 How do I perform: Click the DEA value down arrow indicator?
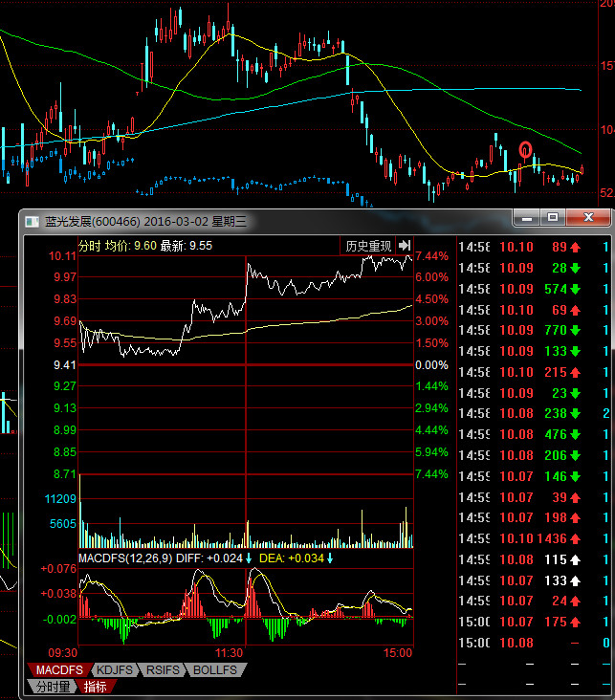330,558
